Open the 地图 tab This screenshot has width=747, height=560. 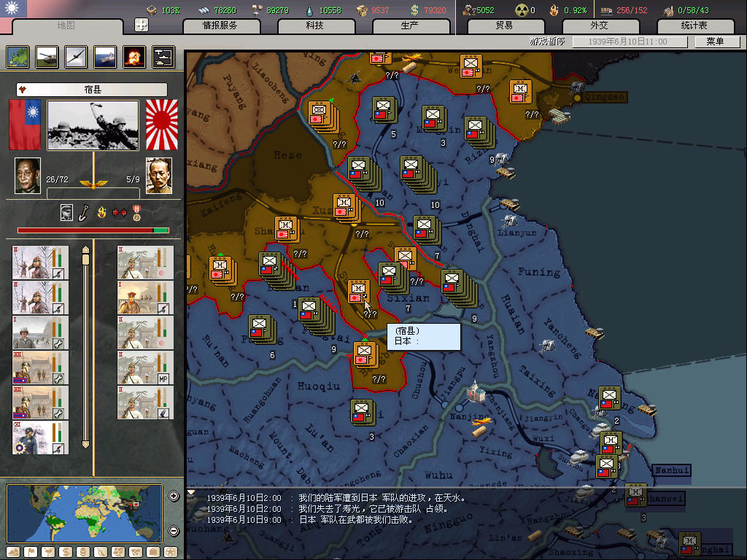66,26
